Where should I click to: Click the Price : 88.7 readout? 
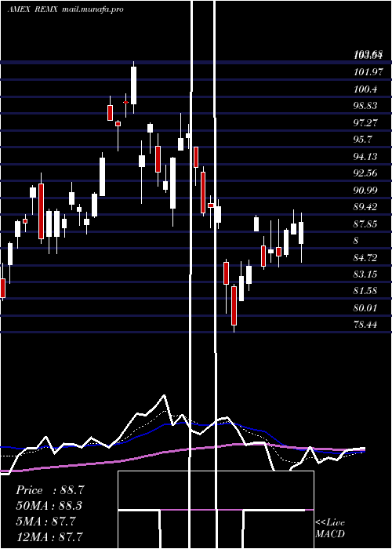coord(49,490)
